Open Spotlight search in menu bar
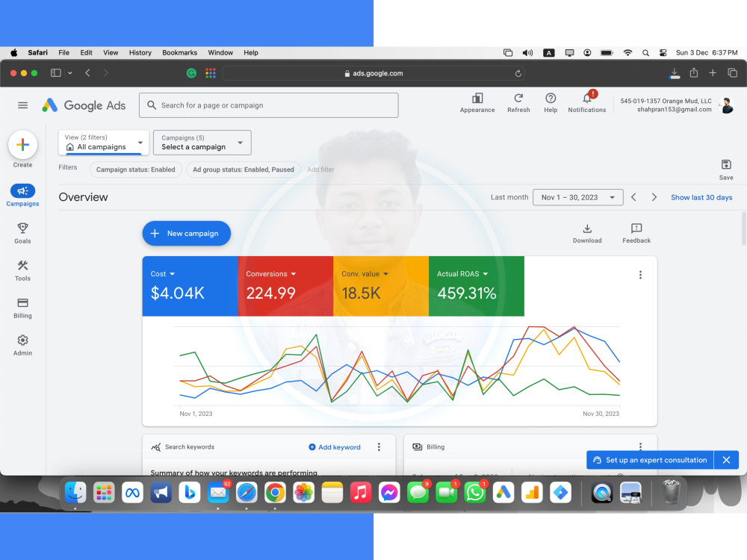This screenshot has width=747, height=560. tap(645, 53)
